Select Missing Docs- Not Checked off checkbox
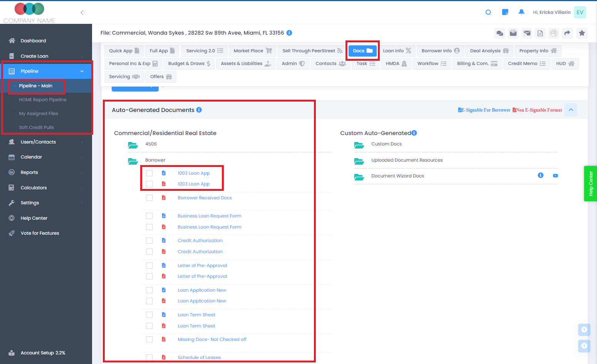The width and height of the screenshot is (597, 364). [x=149, y=339]
